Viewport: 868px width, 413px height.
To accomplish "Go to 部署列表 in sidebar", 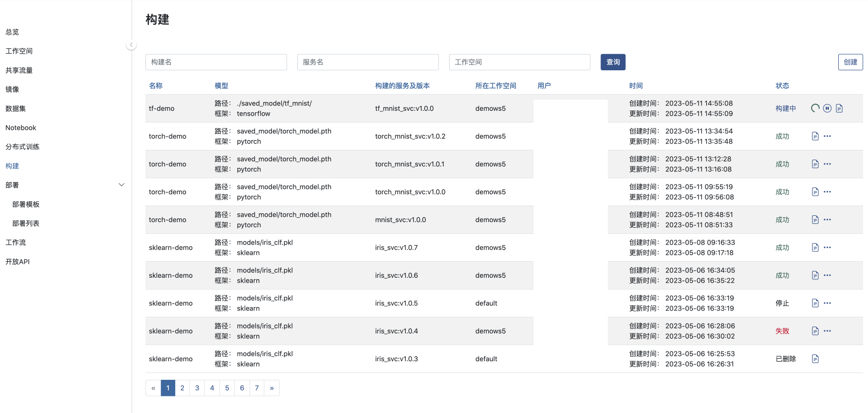I will click(x=26, y=224).
